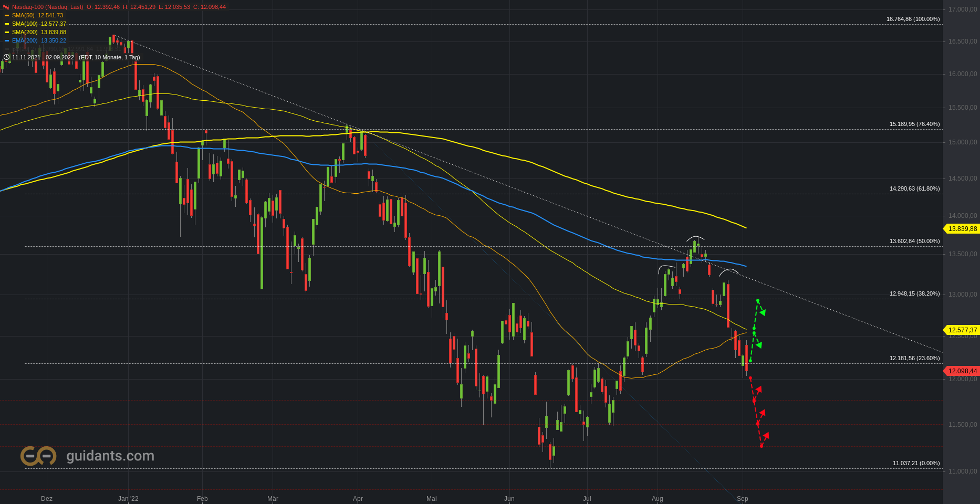This screenshot has width=980, height=504.
Task: Select the SMA(100) indicator label
Action: click(x=25, y=24)
